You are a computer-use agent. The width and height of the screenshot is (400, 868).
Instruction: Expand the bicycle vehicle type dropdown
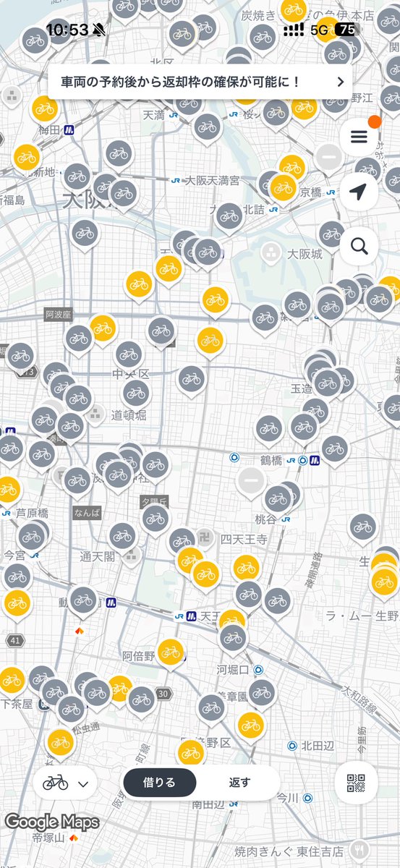[x=65, y=783]
